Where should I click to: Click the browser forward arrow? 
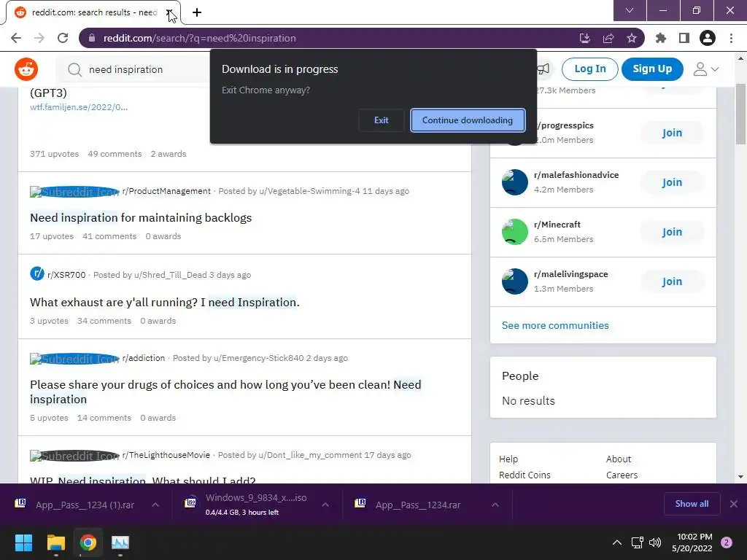39,38
